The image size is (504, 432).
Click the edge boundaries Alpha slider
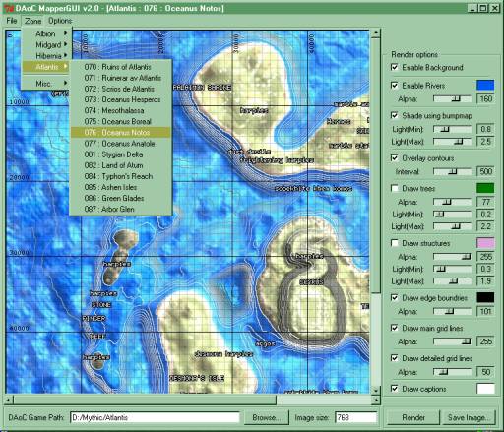pos(452,311)
